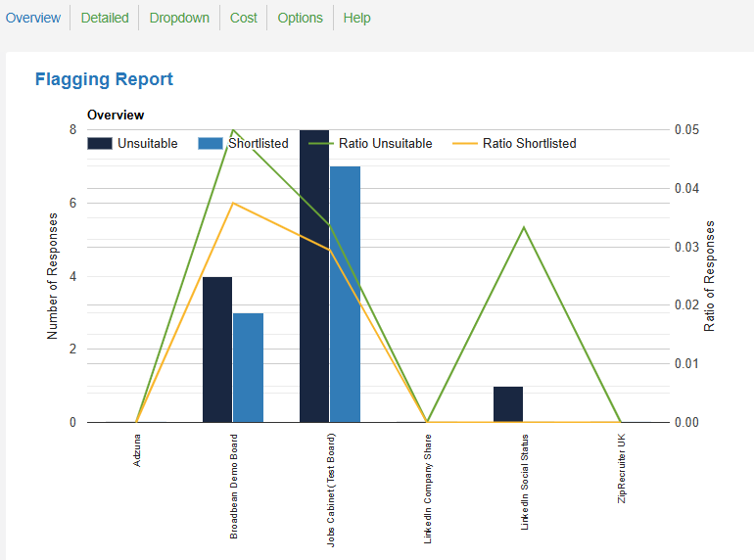Click the Number of Responses axis title

pos(52,276)
